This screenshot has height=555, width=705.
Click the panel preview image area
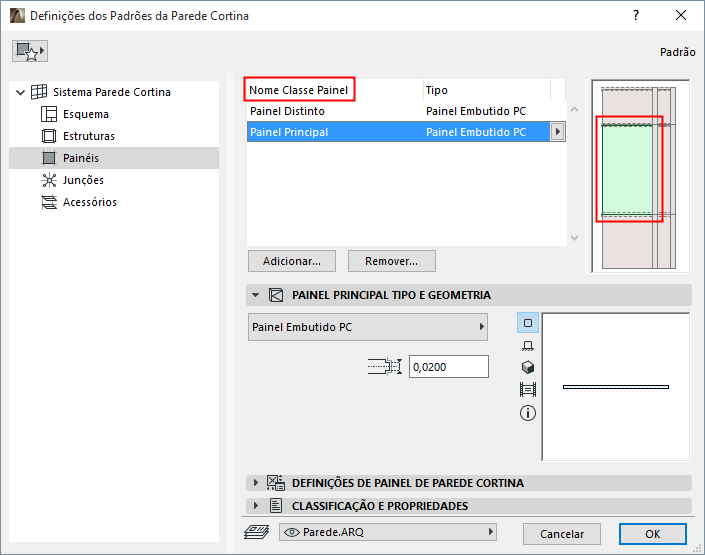click(616, 387)
